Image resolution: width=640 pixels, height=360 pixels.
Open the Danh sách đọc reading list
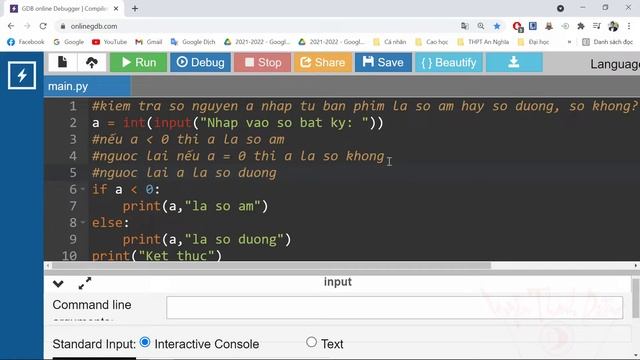(x=607, y=42)
